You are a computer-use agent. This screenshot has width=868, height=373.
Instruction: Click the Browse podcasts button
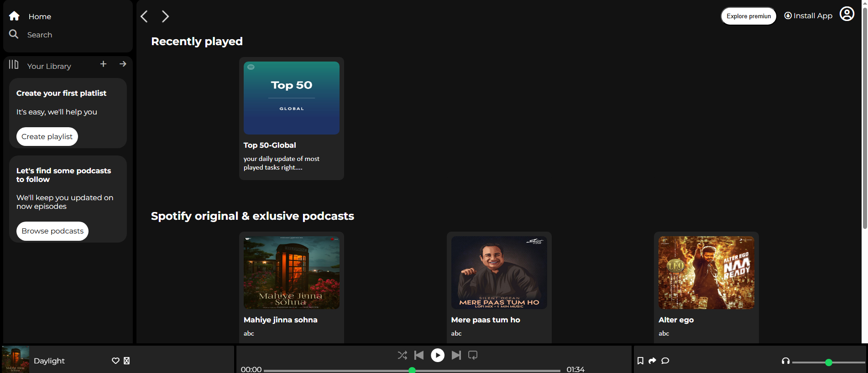coord(52,231)
